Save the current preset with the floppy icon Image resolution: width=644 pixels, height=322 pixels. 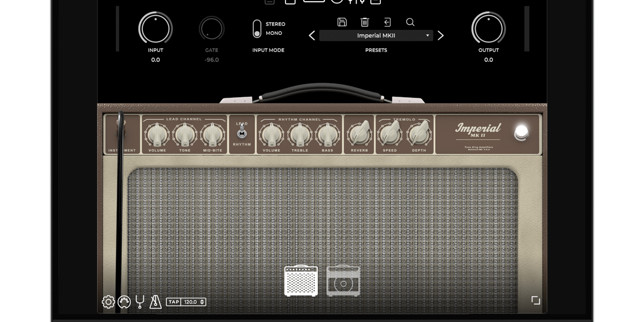click(x=342, y=22)
